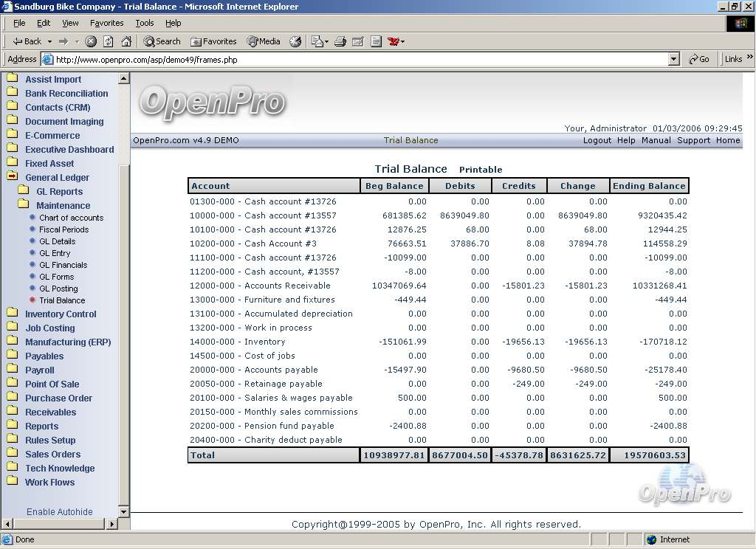The width and height of the screenshot is (756, 549).
Task: Open the Tools menu
Action: (x=145, y=23)
